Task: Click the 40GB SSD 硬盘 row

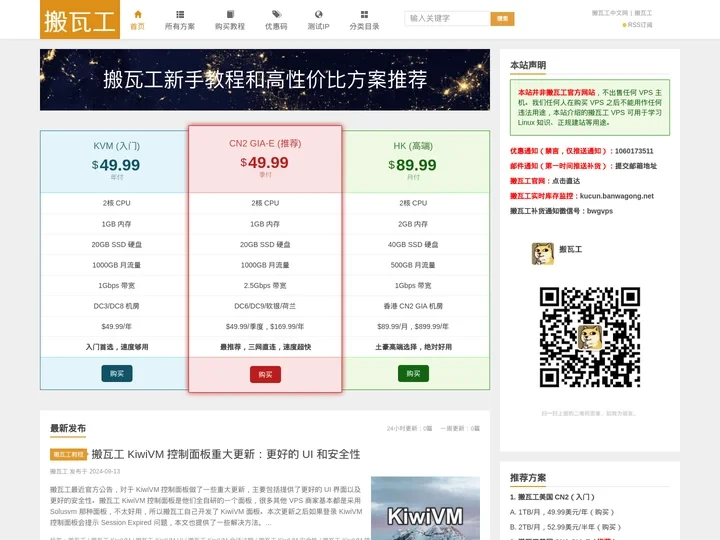Action: tap(413, 244)
